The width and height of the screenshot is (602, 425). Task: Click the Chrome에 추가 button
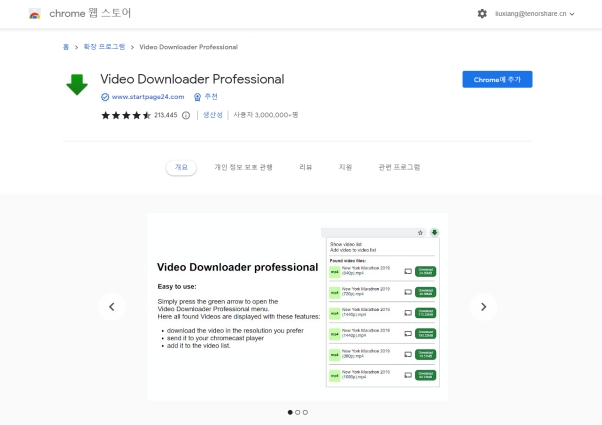click(497, 79)
